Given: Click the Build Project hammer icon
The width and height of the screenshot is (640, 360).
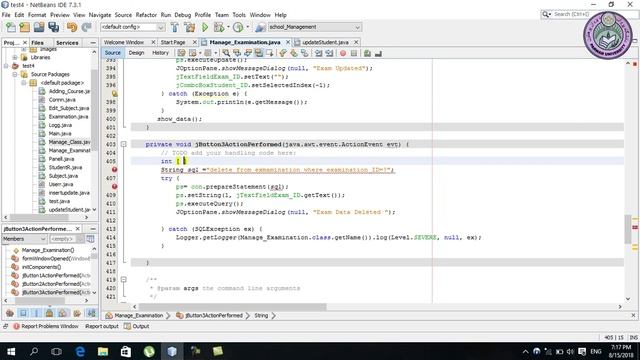Looking at the screenshot, I should click(x=175, y=27).
